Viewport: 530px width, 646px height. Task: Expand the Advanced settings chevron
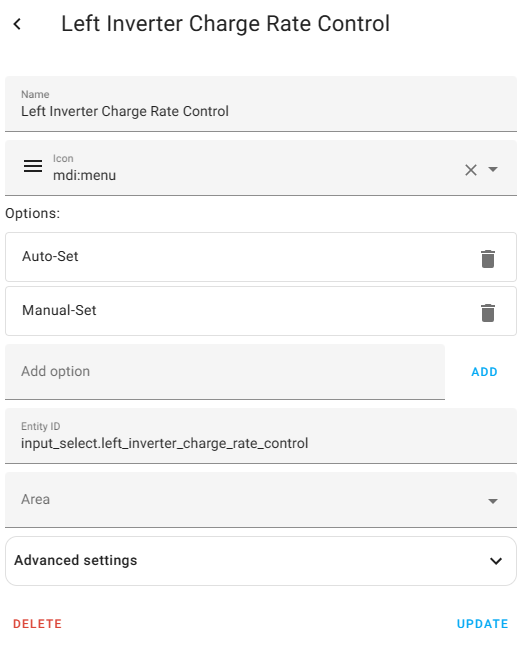click(496, 561)
